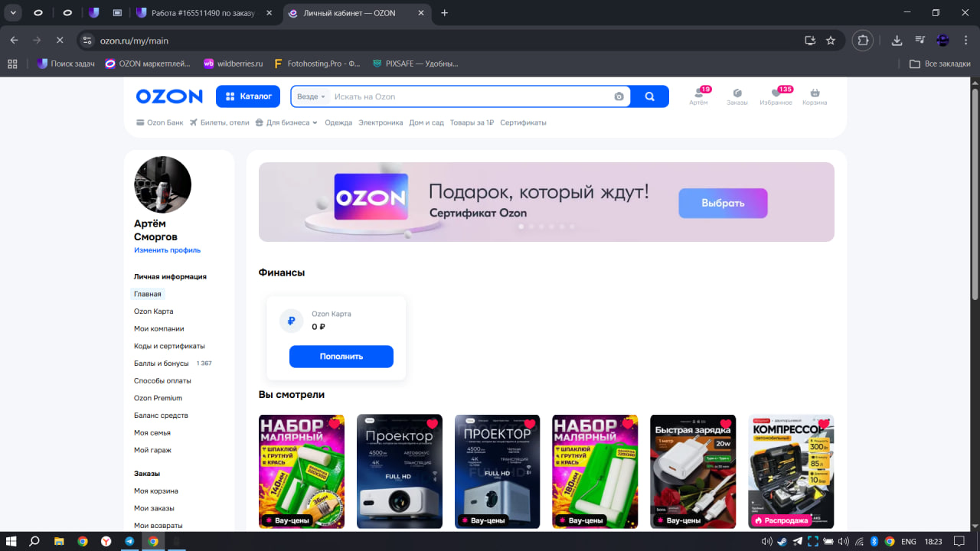The height and width of the screenshot is (551, 980).
Task: Select Главная in the sidebar
Action: (148, 294)
